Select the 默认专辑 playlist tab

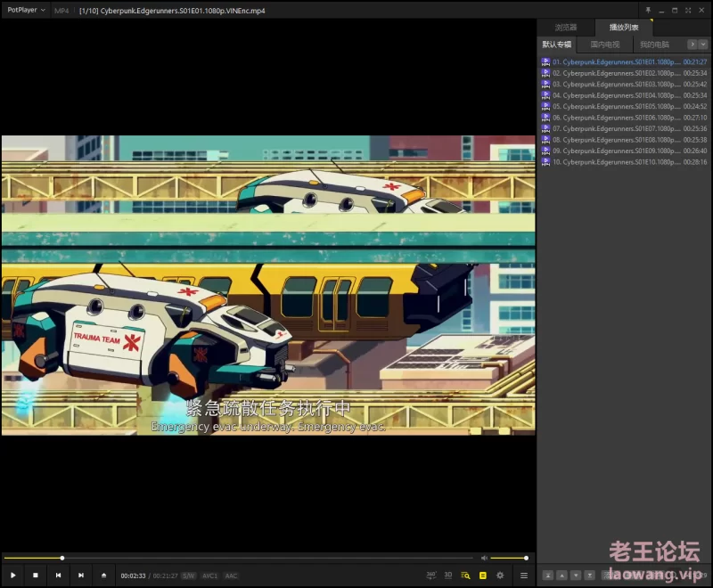tap(556, 44)
